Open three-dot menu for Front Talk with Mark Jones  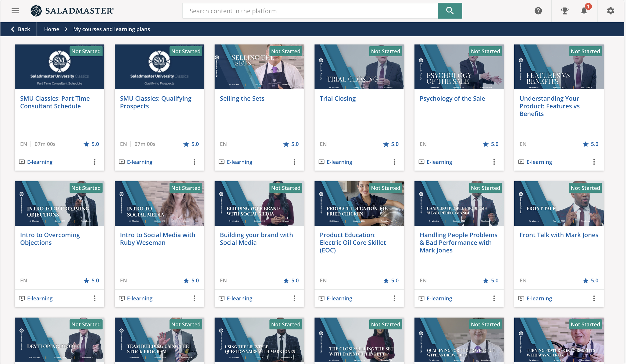594,298
